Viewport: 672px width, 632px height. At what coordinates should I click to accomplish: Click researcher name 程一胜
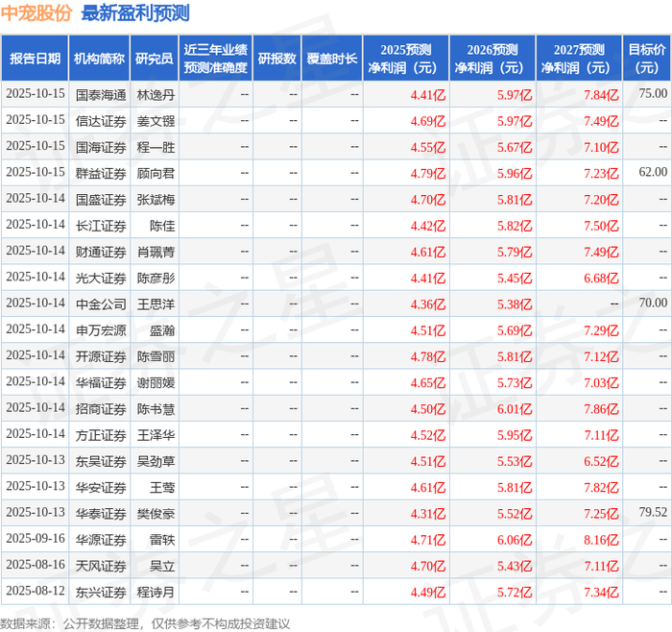(156, 147)
